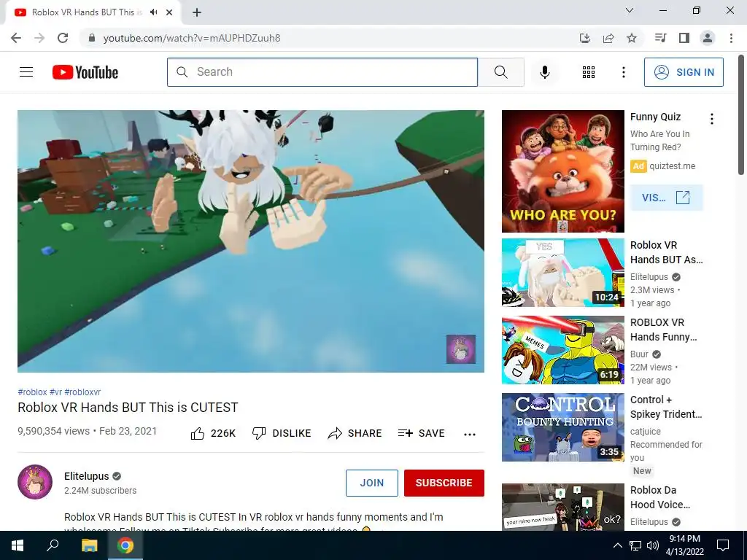Toggle Chrome side panel
The height and width of the screenshot is (560, 747).
tap(684, 38)
